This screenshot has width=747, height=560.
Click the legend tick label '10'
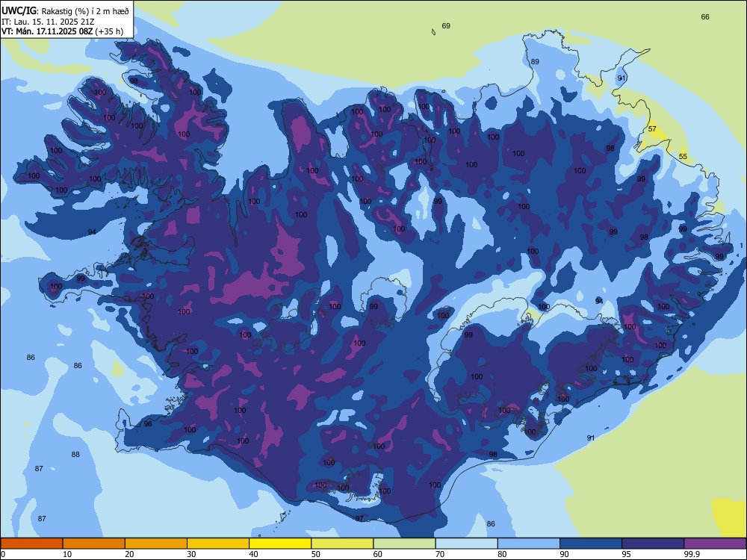67,554
